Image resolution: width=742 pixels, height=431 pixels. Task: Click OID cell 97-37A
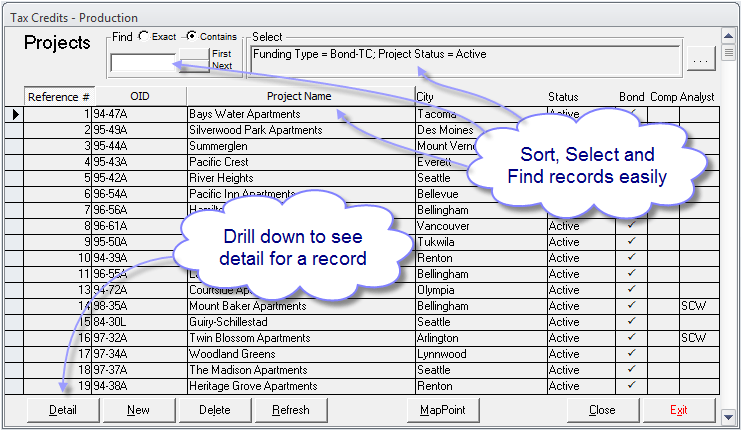click(139, 370)
